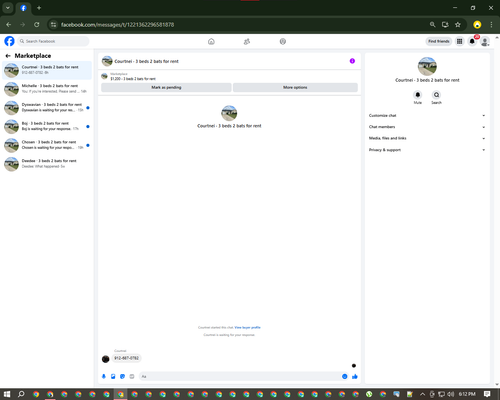Click the Mark as pending button

166,87
